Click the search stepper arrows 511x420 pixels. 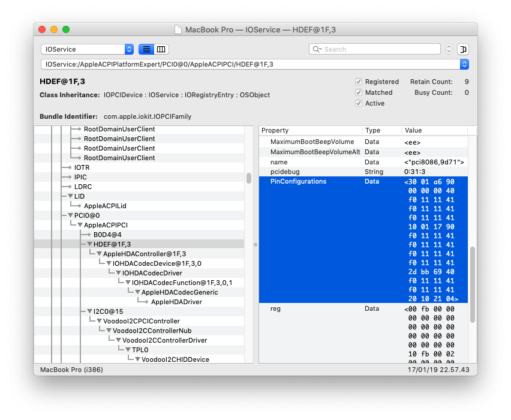[x=449, y=49]
